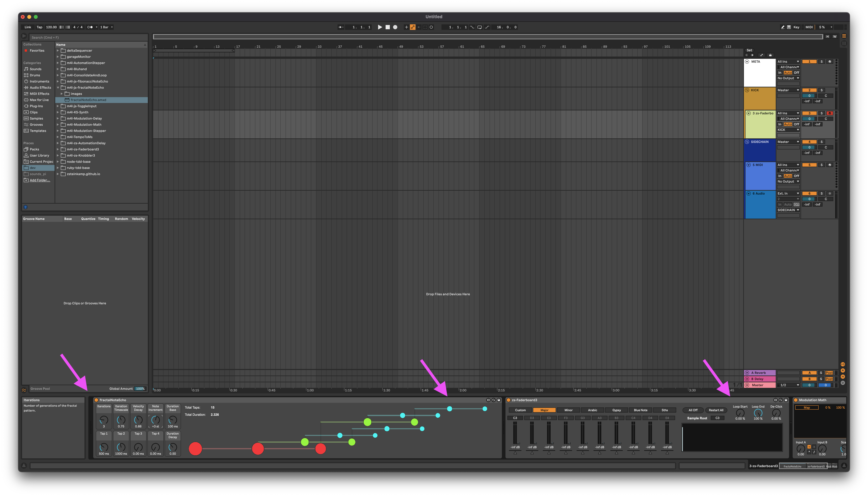
Task: Click the Follow playback arrow icon
Action: pyautogui.click(x=341, y=27)
